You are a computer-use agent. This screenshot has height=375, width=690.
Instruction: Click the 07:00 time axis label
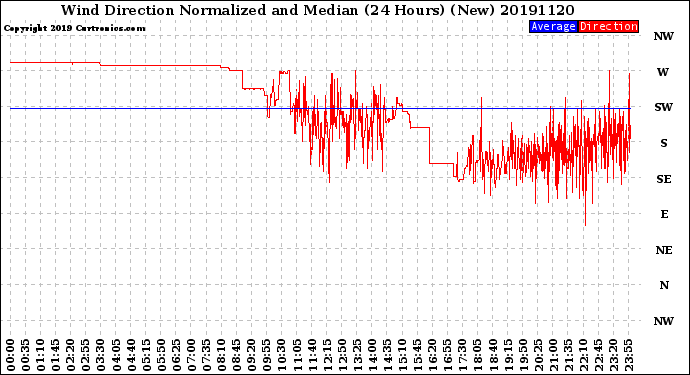click(191, 355)
